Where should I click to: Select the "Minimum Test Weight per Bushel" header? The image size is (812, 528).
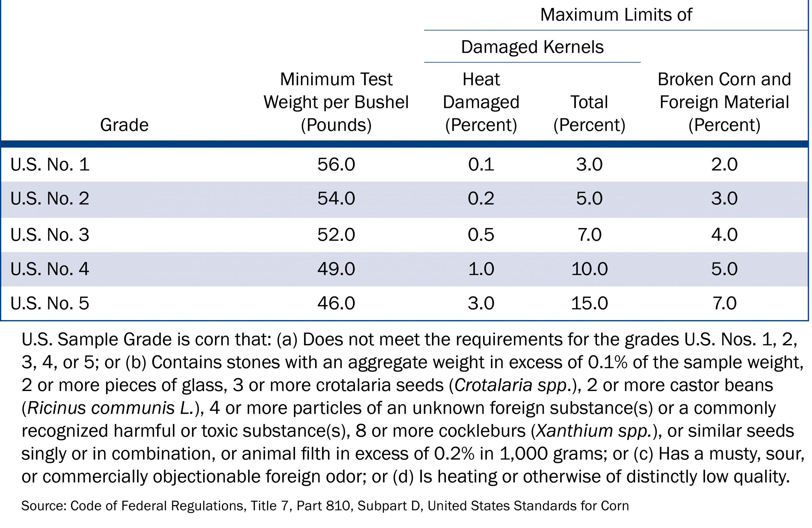(336, 102)
